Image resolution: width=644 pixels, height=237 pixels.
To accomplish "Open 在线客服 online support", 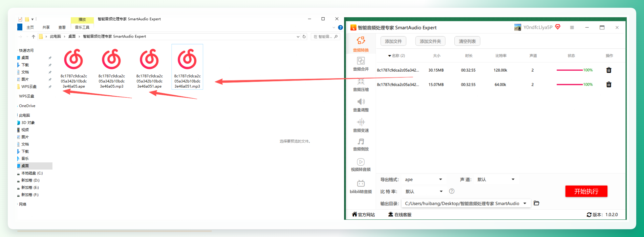I will pos(400,215).
